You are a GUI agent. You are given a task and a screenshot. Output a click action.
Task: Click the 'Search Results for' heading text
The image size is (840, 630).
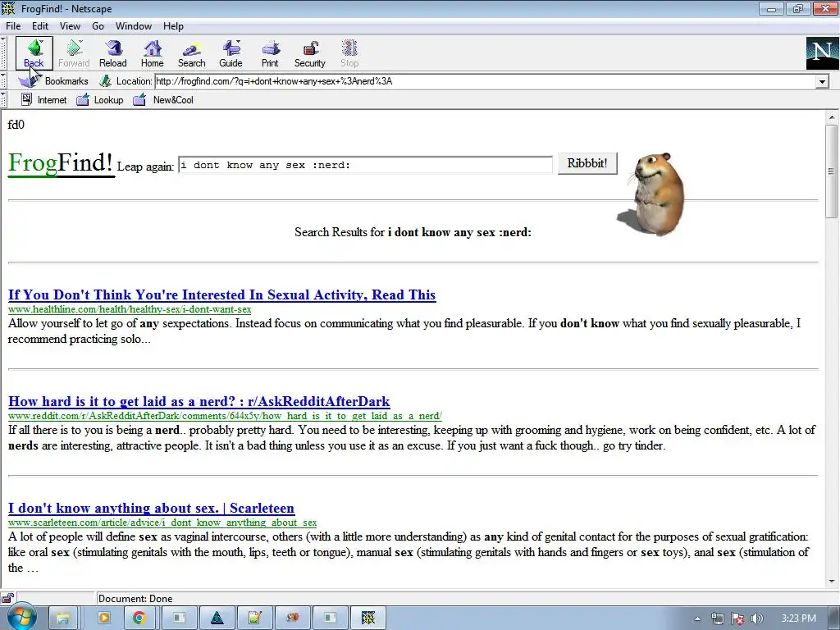point(340,232)
